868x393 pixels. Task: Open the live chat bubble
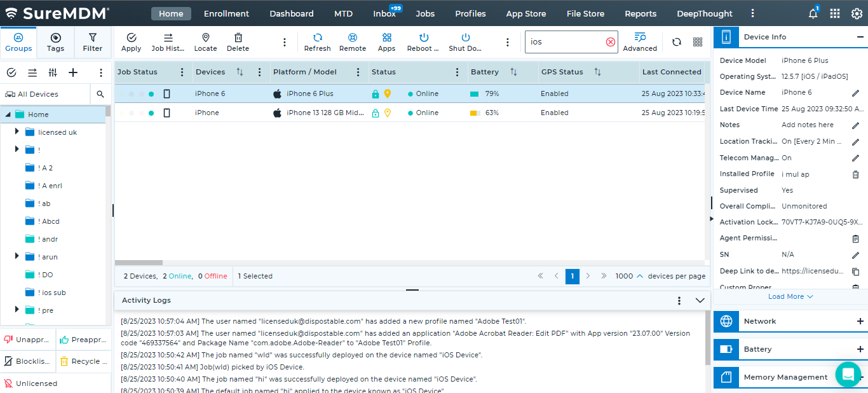(848, 375)
